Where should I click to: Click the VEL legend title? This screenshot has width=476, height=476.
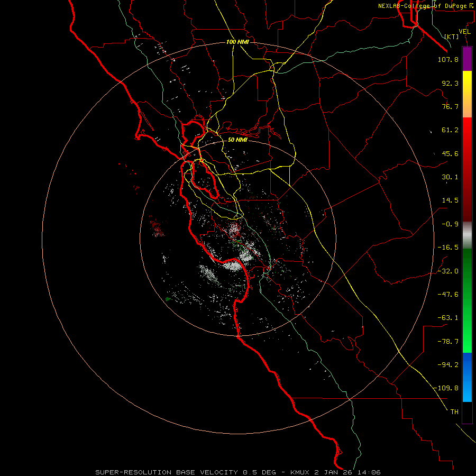pos(464,31)
